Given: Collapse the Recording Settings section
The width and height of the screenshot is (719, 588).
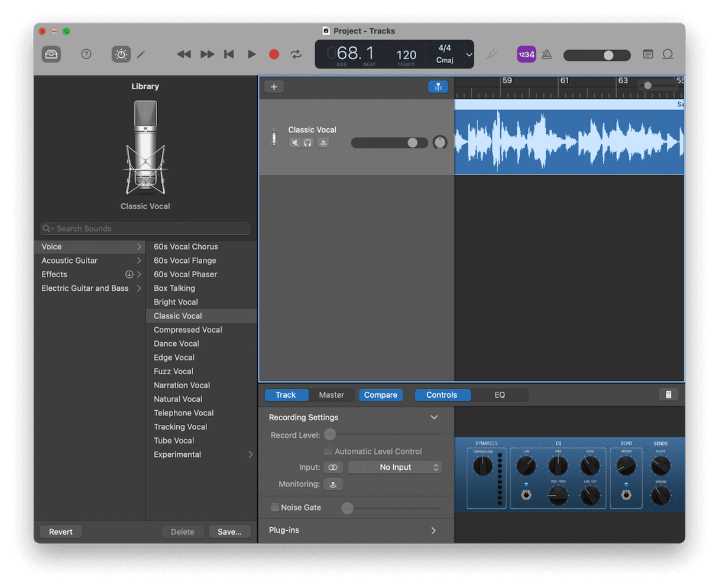Looking at the screenshot, I should tap(434, 417).
